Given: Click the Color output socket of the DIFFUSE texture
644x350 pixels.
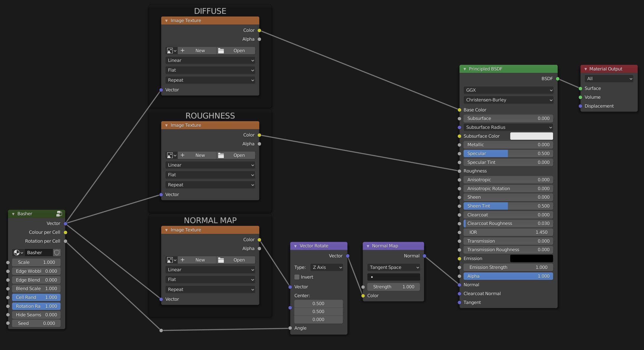Looking at the screenshot, I should tap(259, 30).
